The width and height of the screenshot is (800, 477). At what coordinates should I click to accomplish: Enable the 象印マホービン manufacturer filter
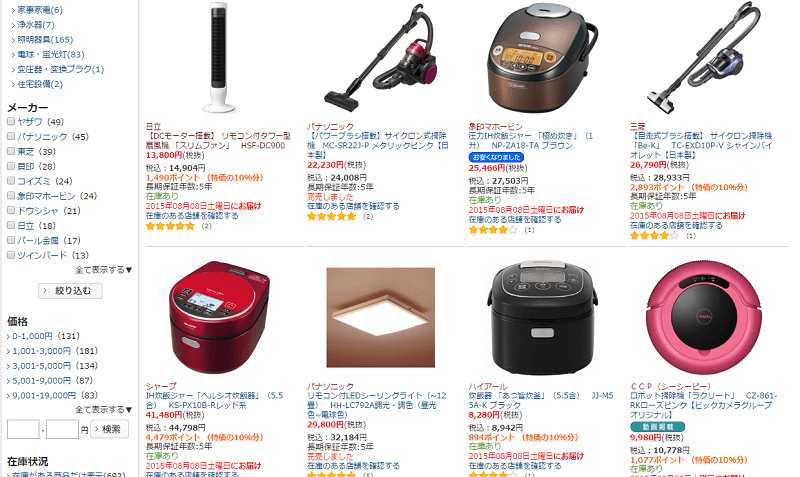[11, 195]
